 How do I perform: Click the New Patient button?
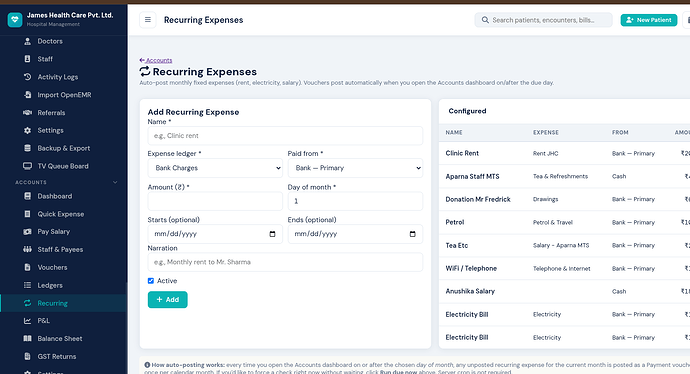649,20
